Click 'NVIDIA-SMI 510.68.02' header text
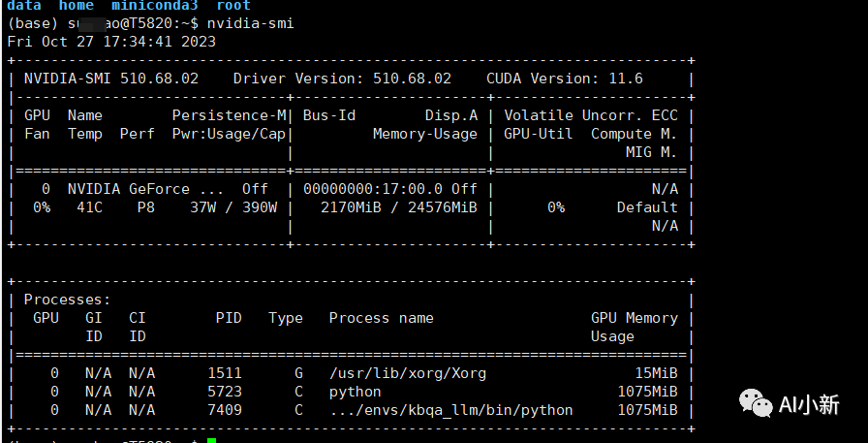868x443 pixels. click(111, 79)
